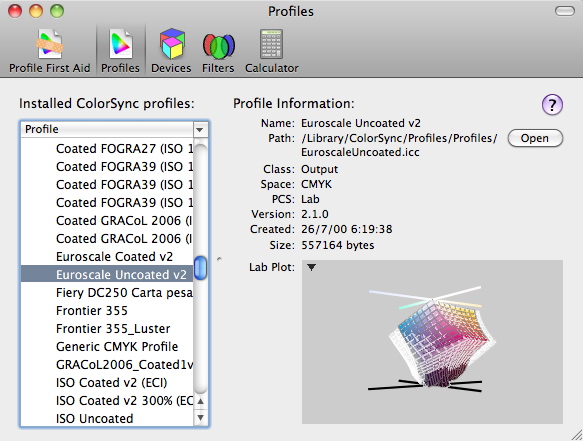Click the EuroscaleUncoated.icc file name
This screenshot has width=583, height=441.
point(360,152)
